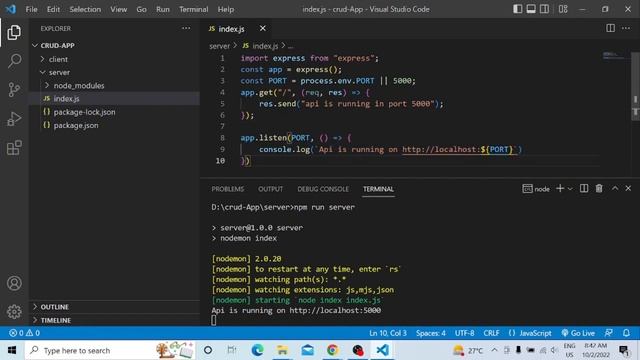Open the Customize Layout icon
Image resolution: width=640 pixels, height=360 pixels.
563,9
